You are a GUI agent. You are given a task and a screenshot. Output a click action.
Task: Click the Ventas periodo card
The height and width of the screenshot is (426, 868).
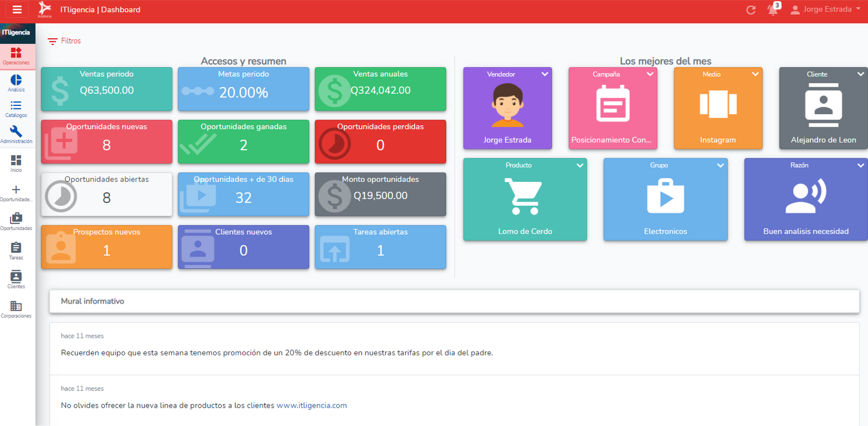(x=106, y=89)
